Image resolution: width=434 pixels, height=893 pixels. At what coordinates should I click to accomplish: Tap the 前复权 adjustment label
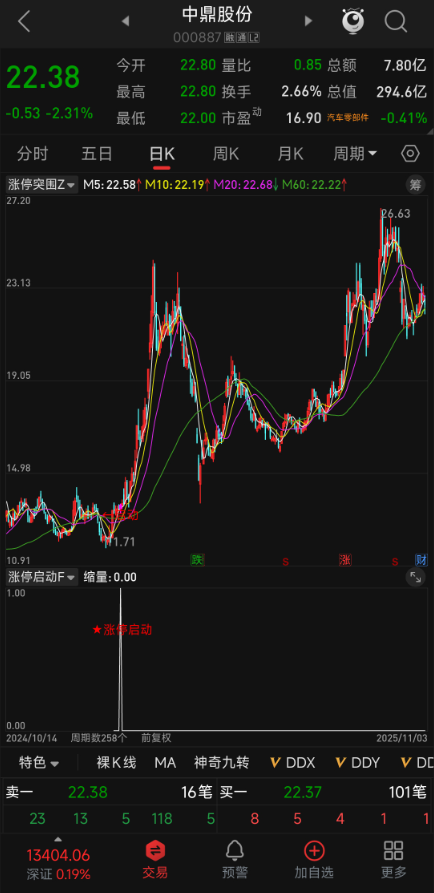click(x=157, y=738)
